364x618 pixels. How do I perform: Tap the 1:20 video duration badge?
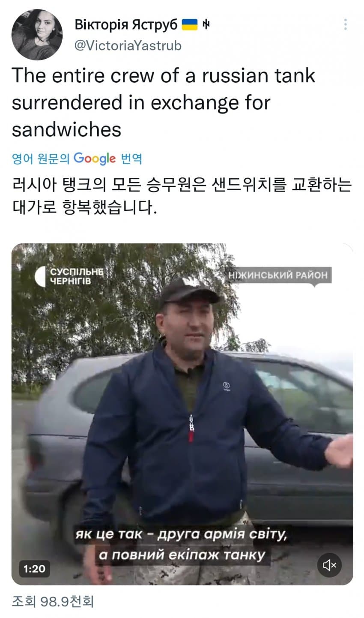[34, 569]
